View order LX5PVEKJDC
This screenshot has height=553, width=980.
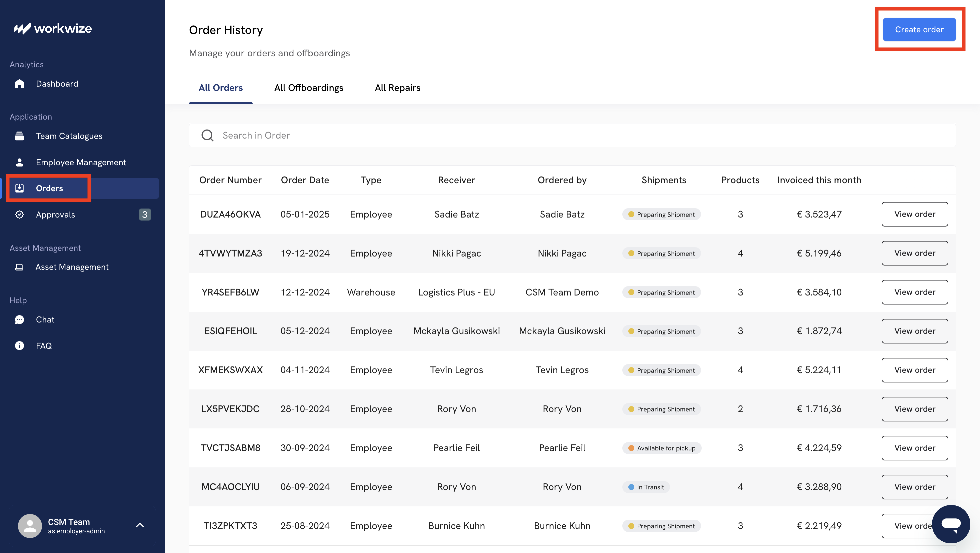pyautogui.click(x=915, y=409)
